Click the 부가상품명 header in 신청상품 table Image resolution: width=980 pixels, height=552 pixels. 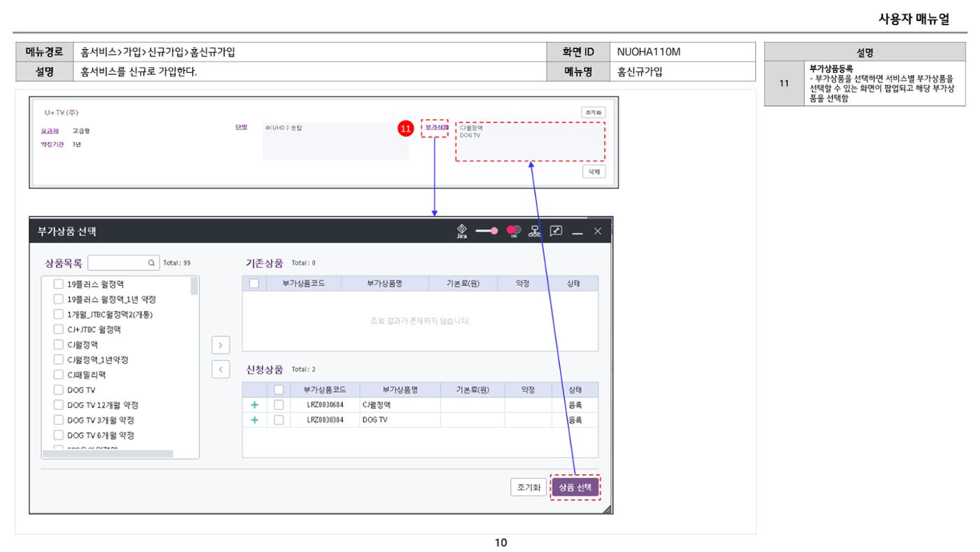[x=400, y=389]
